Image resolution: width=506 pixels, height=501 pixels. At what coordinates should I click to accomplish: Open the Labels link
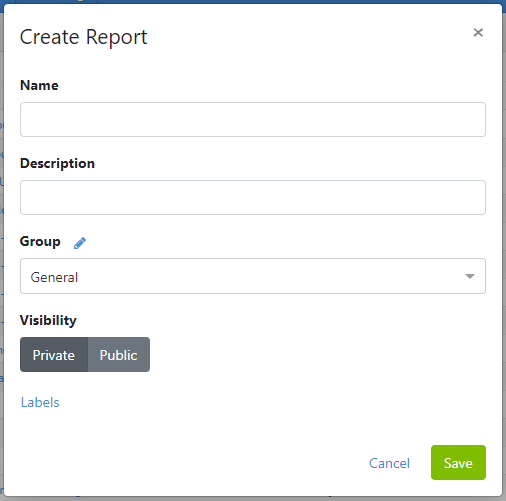(x=40, y=402)
